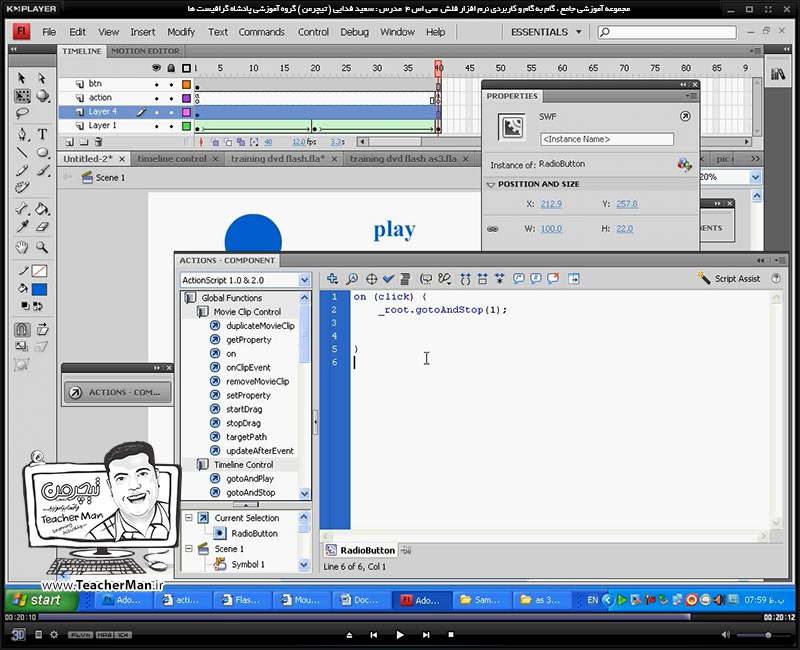Click the Flash search field at top
Image resolution: width=800 pixels, height=650 pixels.
(x=667, y=32)
